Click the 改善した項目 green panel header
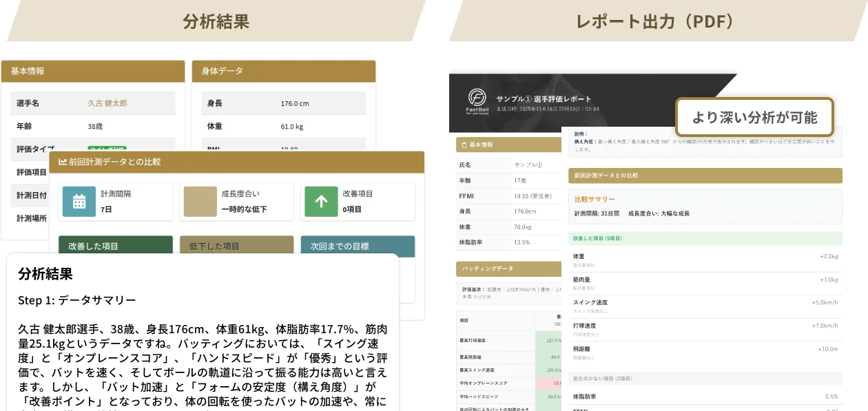The height and width of the screenshot is (411, 868). tap(116, 246)
